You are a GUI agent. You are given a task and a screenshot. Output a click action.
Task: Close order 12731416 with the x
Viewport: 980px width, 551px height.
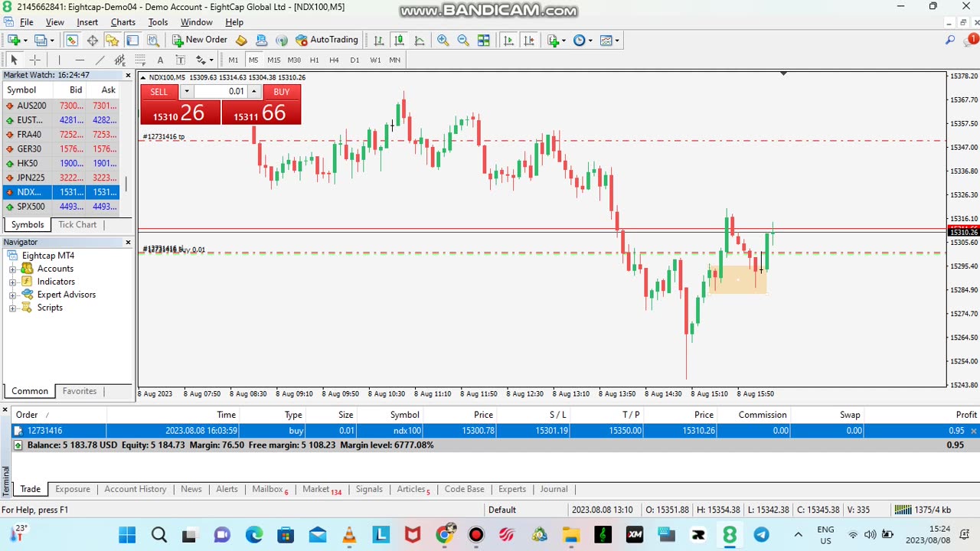point(974,431)
